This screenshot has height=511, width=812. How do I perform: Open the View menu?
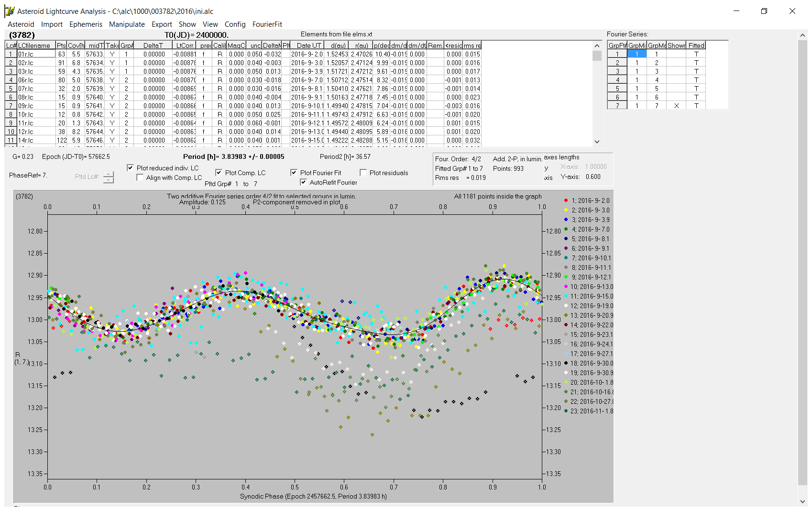(x=210, y=24)
